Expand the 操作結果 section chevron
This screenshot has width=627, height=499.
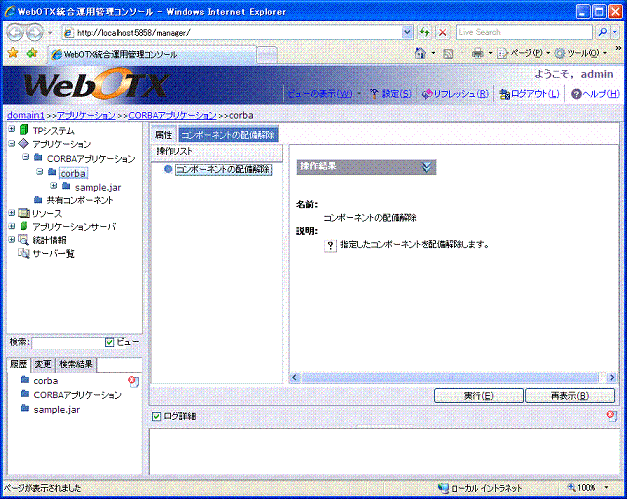tap(428, 167)
